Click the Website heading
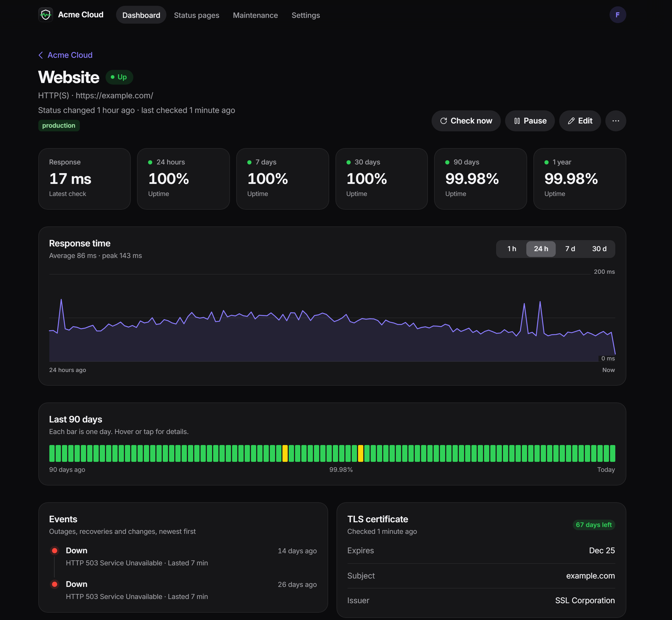This screenshot has height=620, width=672. [69, 77]
